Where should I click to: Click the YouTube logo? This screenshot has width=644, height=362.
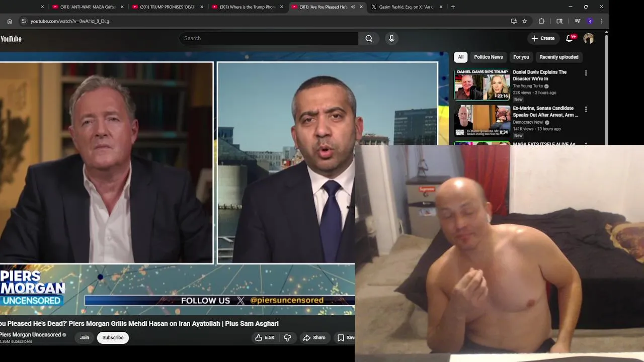11,39
